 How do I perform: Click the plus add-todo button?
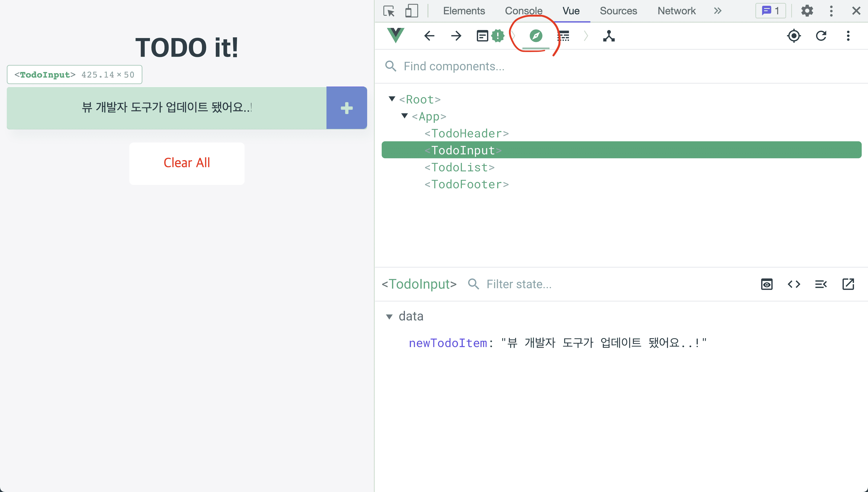346,108
